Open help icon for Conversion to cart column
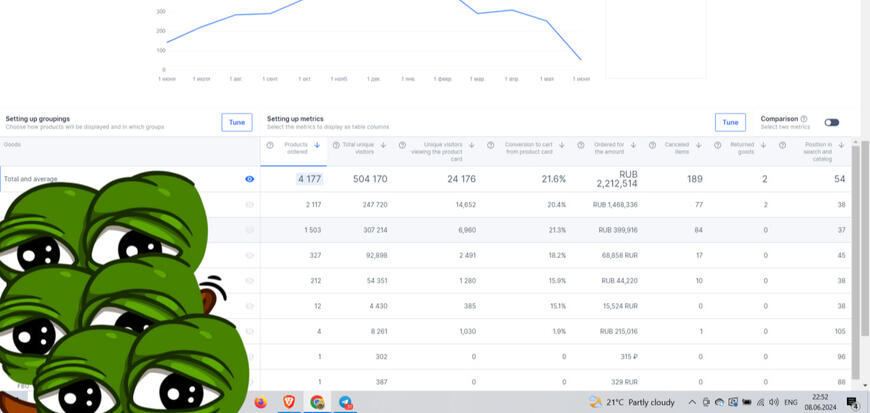The height and width of the screenshot is (413, 870). pyautogui.click(x=491, y=145)
